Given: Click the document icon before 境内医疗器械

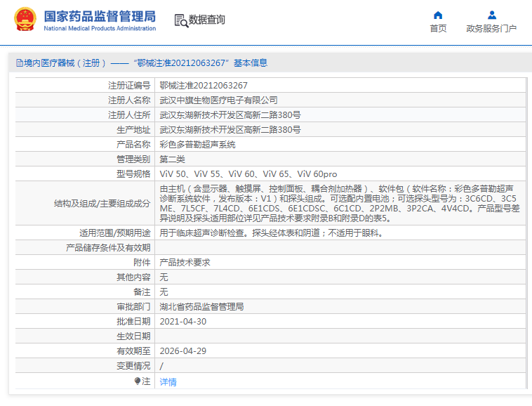Looking at the screenshot, I should click(x=19, y=63).
